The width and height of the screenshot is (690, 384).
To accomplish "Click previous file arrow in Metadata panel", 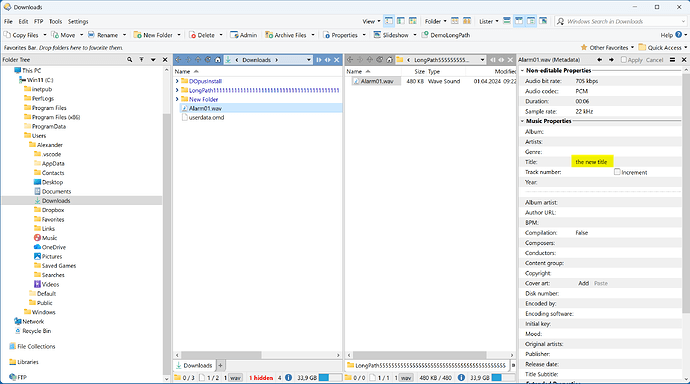I will point(599,59).
